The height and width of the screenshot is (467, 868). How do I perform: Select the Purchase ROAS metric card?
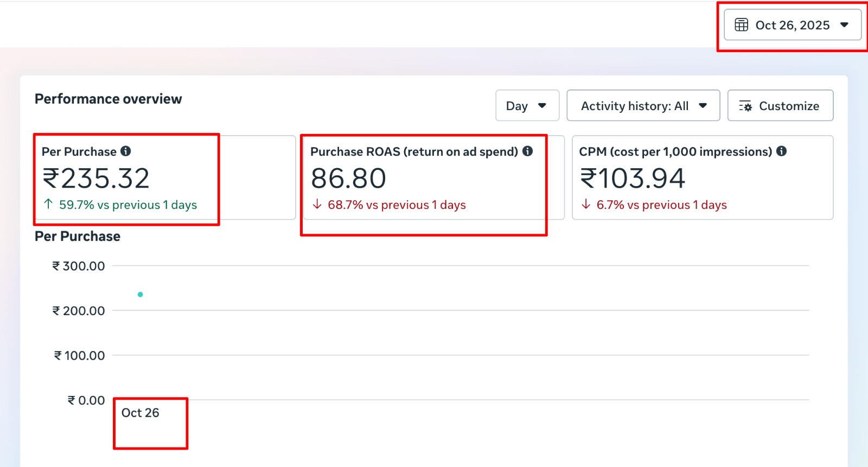point(433,177)
